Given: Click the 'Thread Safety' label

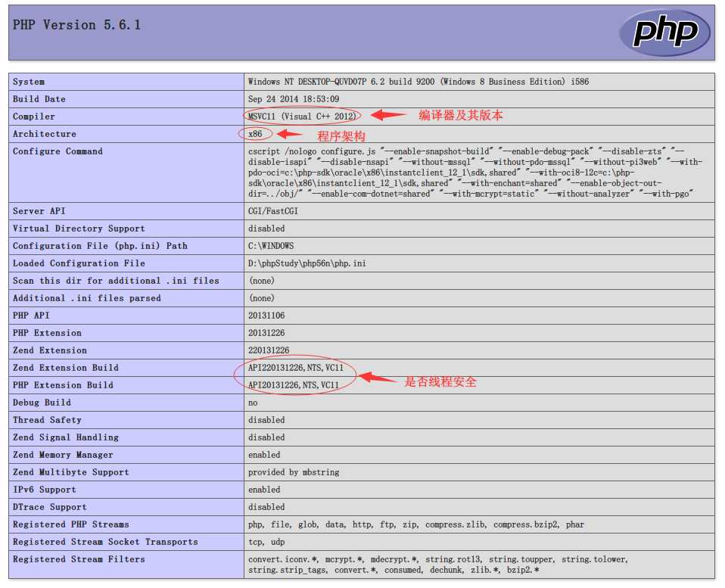Looking at the screenshot, I should (47, 420).
